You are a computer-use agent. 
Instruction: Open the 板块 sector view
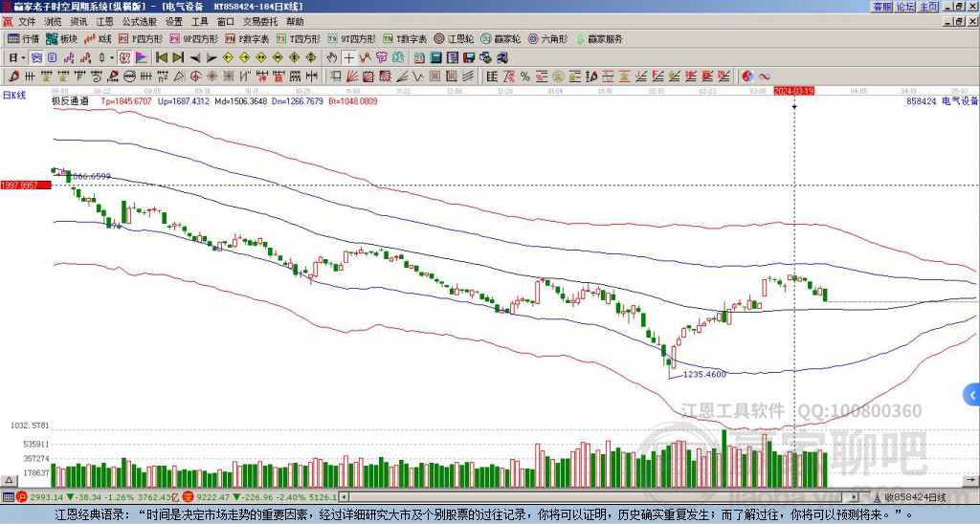(61, 39)
